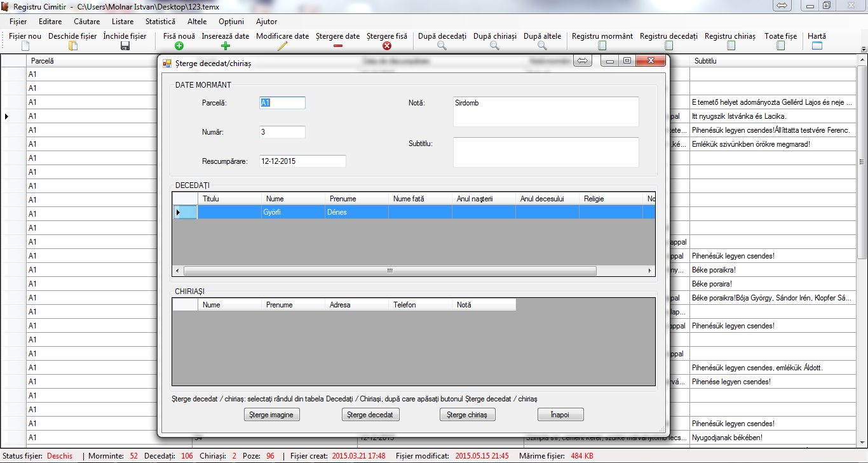Click the Parcelă input field

282,103
